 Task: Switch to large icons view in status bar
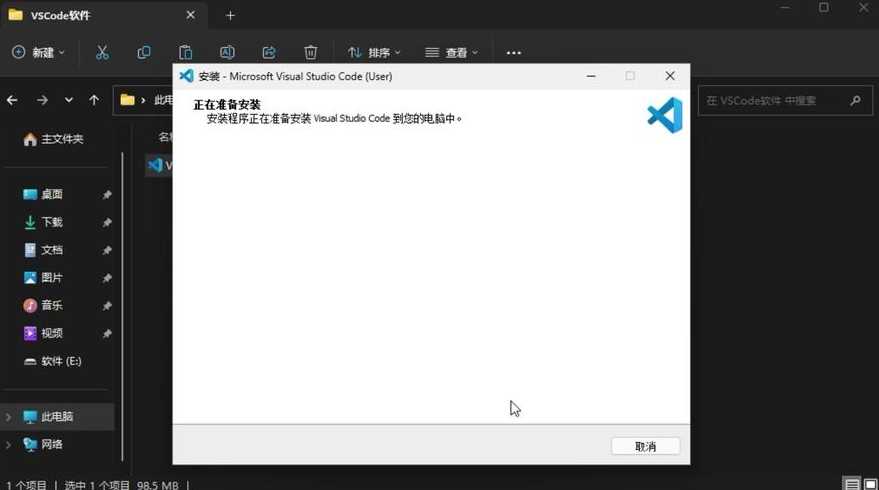click(x=870, y=484)
